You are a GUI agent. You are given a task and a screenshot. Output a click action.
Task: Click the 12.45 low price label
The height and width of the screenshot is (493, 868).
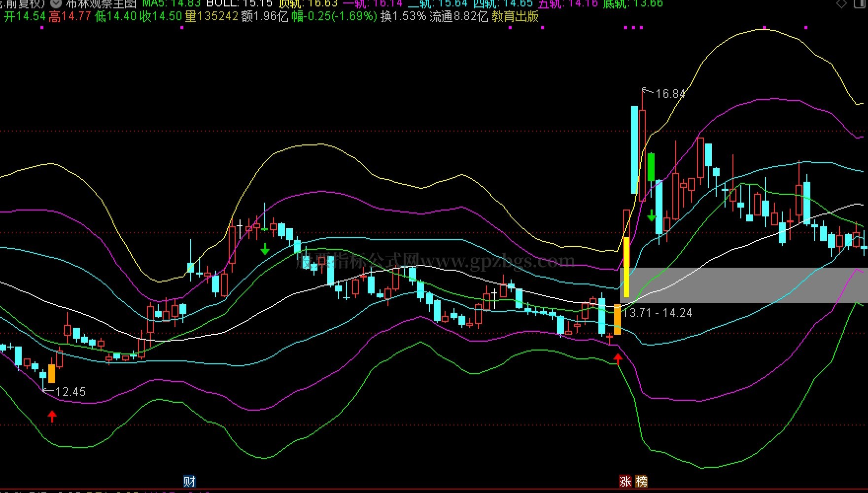[70, 392]
